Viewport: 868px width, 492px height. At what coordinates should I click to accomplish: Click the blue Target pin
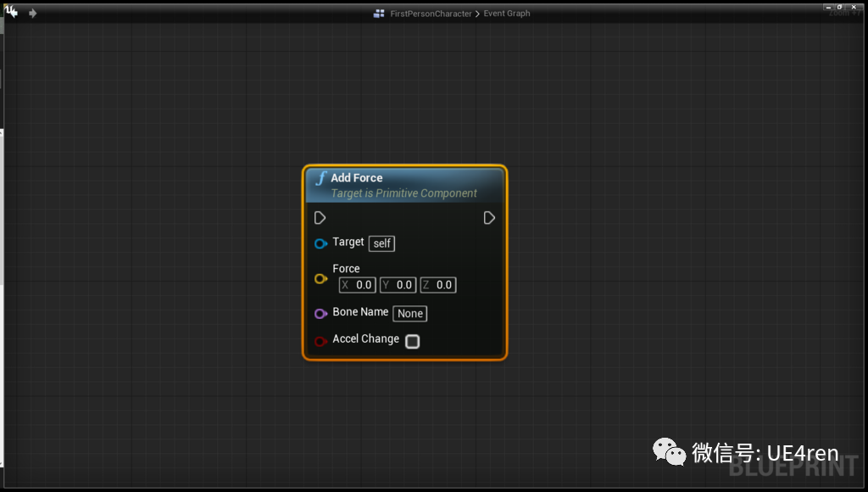(x=320, y=243)
